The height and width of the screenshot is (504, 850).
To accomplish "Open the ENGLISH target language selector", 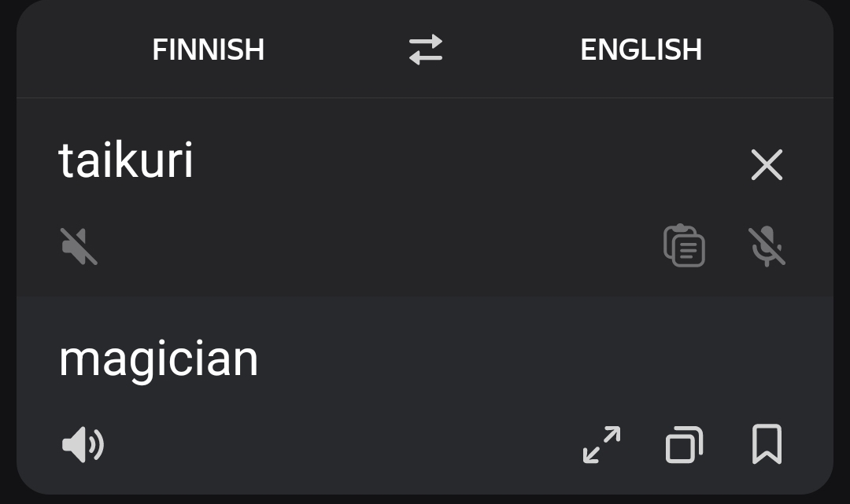I will click(x=641, y=50).
